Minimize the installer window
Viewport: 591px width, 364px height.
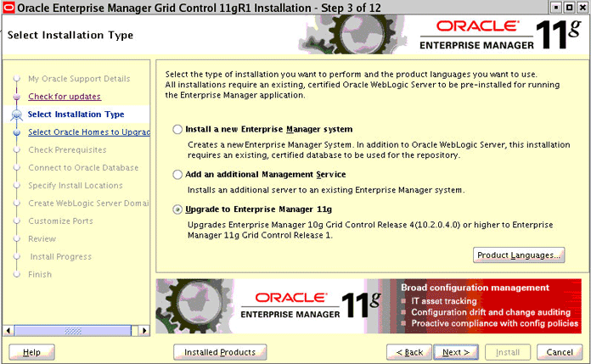coord(556,8)
